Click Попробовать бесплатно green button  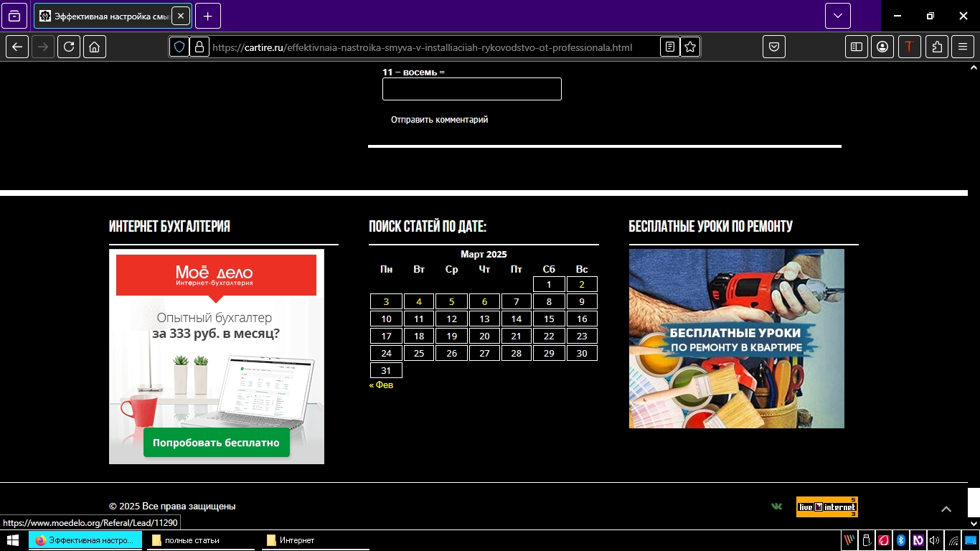pyautogui.click(x=216, y=443)
